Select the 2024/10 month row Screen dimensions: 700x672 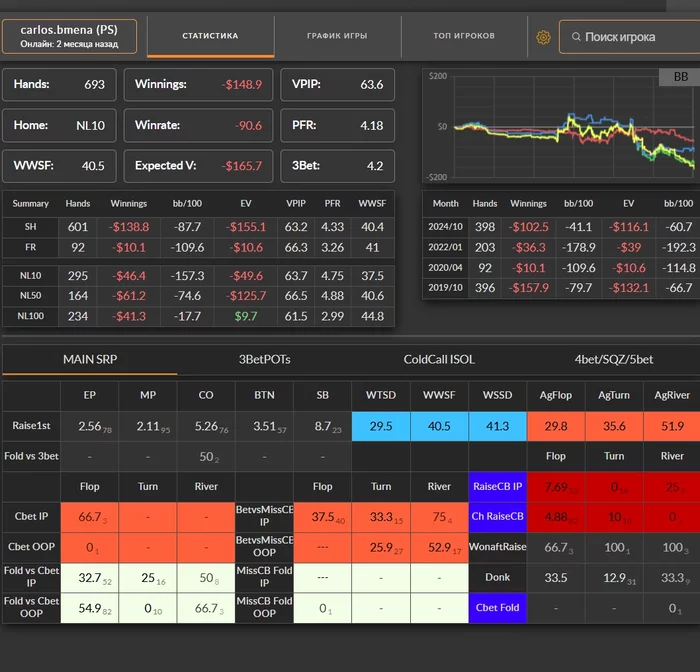[x=445, y=227]
